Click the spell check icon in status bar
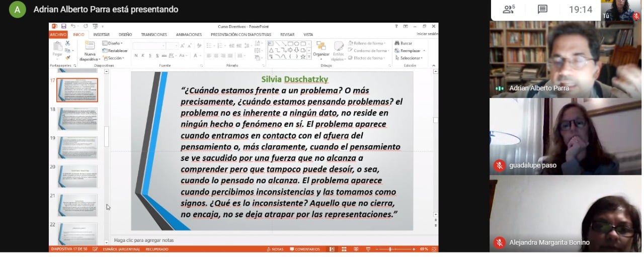This screenshot has width=644, height=257. pyautogui.click(x=95, y=249)
